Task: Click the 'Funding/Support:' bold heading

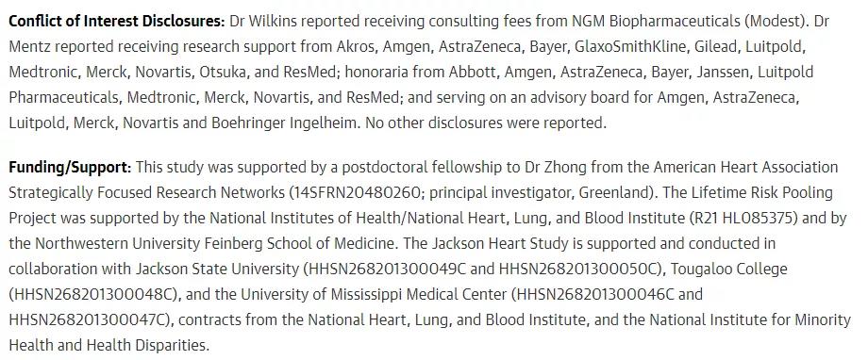Action: click(x=71, y=167)
